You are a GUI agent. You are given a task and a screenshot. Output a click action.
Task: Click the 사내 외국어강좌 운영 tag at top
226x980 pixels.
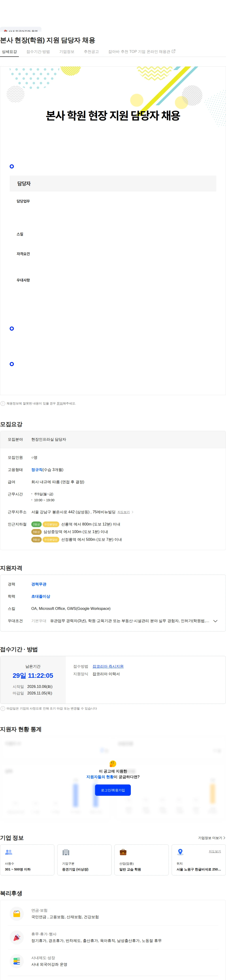pyautogui.click(x=21, y=30)
